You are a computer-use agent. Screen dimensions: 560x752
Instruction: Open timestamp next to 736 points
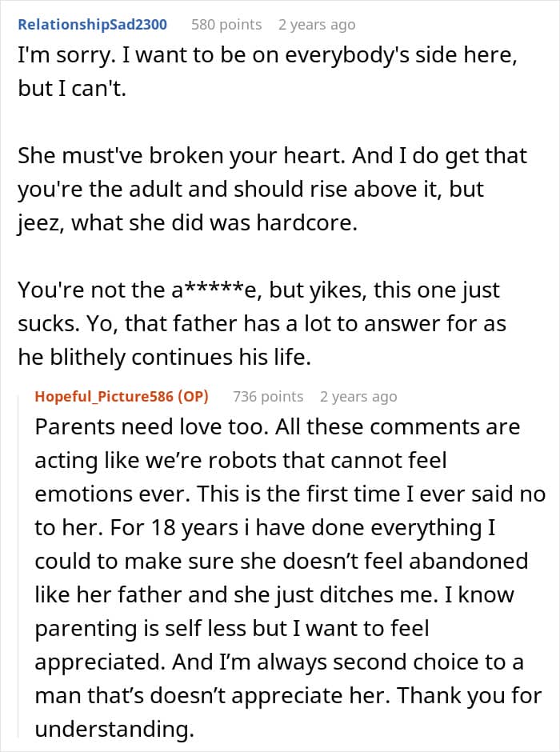tap(358, 397)
